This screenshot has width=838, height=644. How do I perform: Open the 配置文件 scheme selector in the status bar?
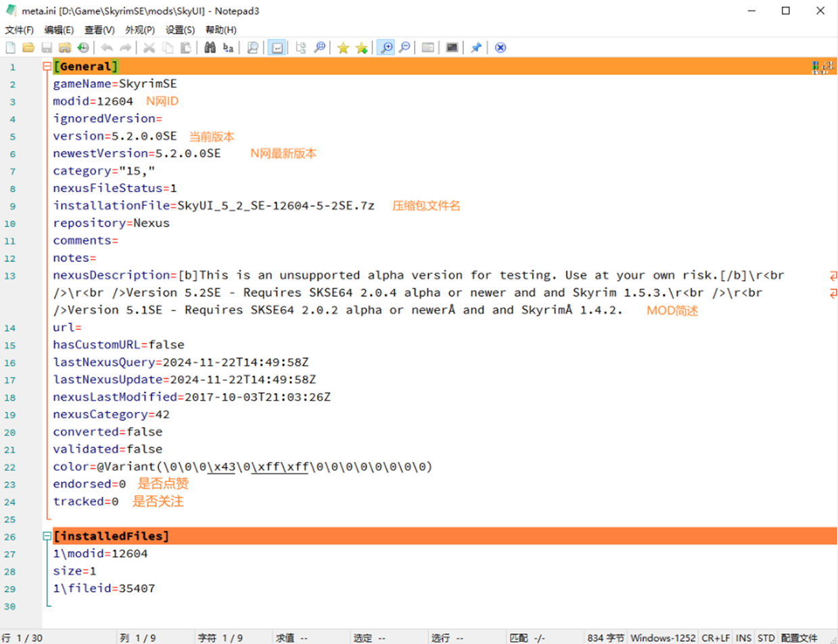click(799, 637)
